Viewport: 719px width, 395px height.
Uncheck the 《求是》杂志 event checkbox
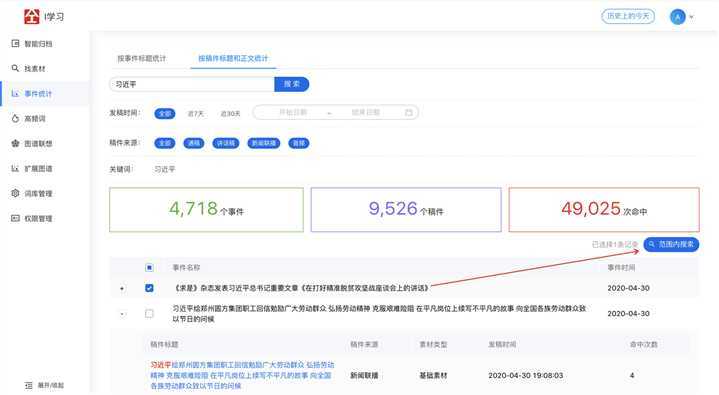(x=149, y=288)
